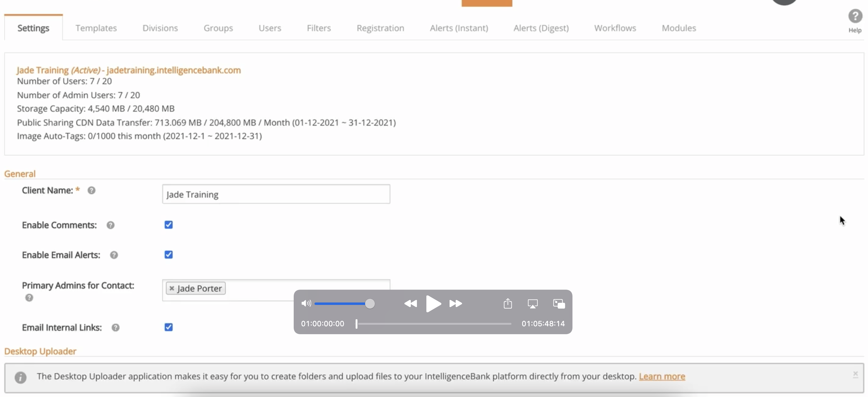Click the Learn more link

click(662, 376)
